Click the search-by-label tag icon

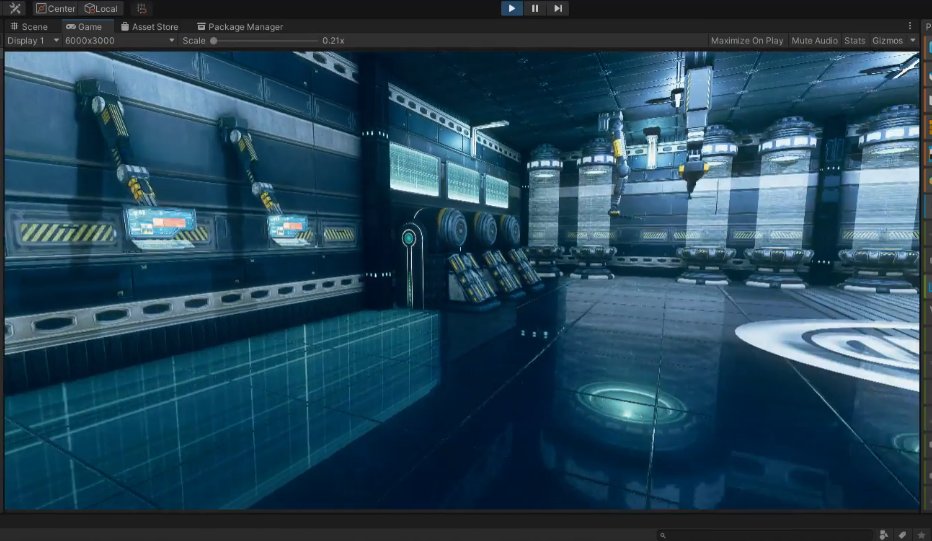(x=902, y=535)
